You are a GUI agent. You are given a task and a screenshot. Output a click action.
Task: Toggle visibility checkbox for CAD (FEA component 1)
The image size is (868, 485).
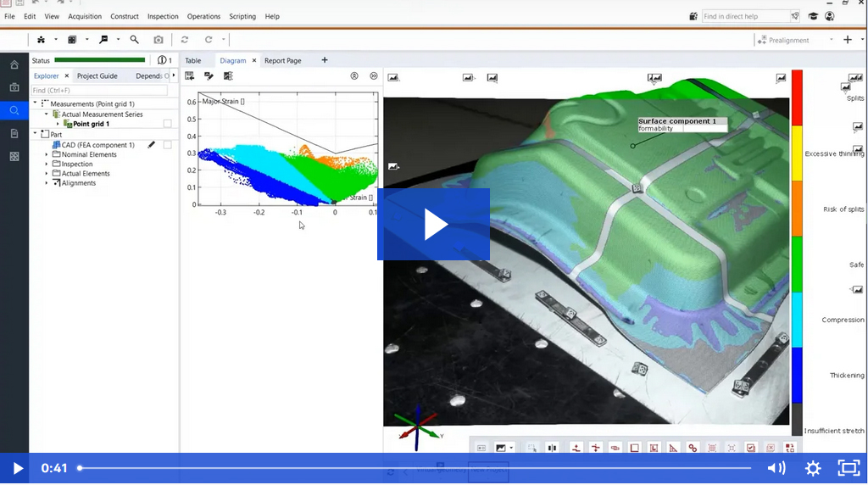(x=167, y=145)
